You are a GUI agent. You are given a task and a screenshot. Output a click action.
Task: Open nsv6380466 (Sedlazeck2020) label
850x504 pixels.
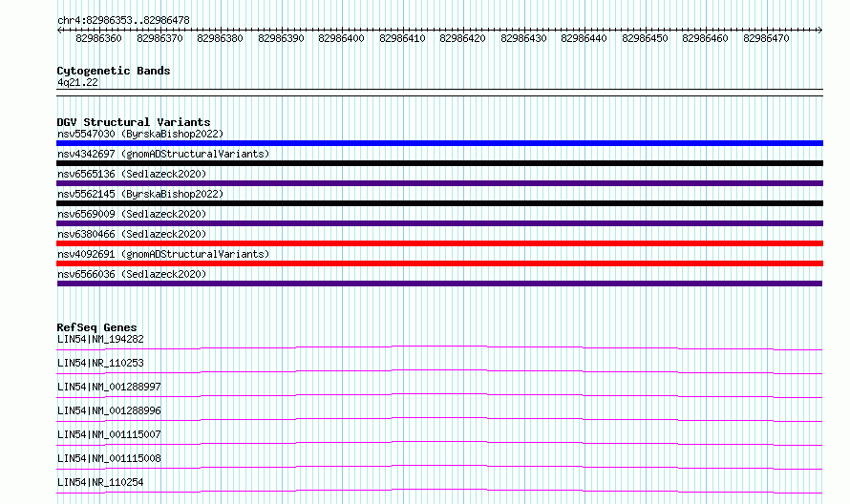(132, 234)
